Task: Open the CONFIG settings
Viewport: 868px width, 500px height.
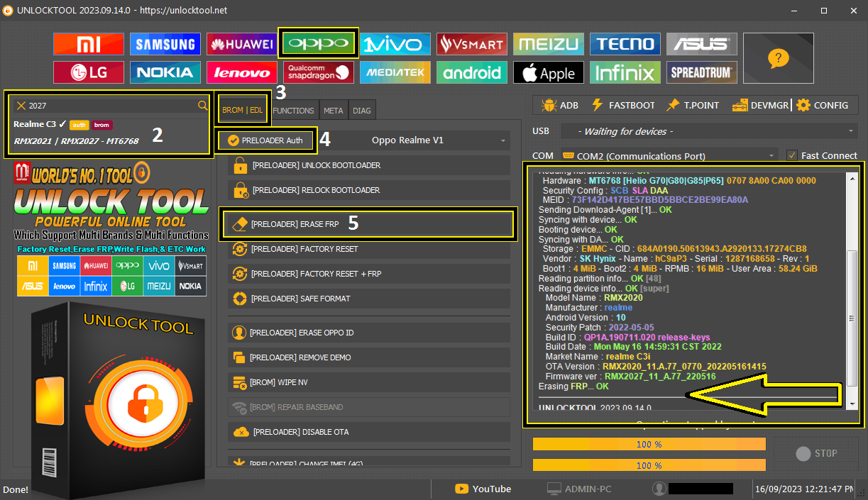Action: pyautogui.click(x=823, y=105)
